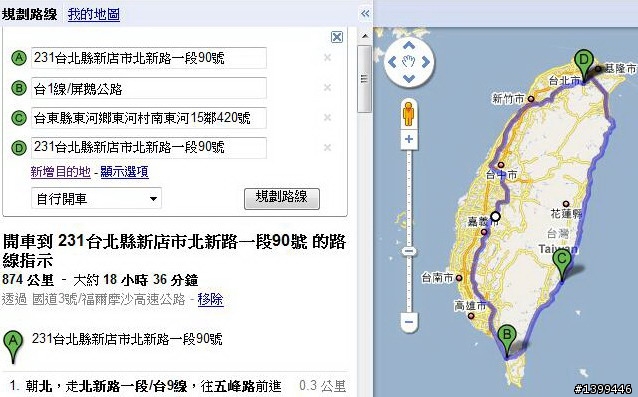638x397 pixels.
Task: Open the 規劃路線 tab
Action: (29, 14)
